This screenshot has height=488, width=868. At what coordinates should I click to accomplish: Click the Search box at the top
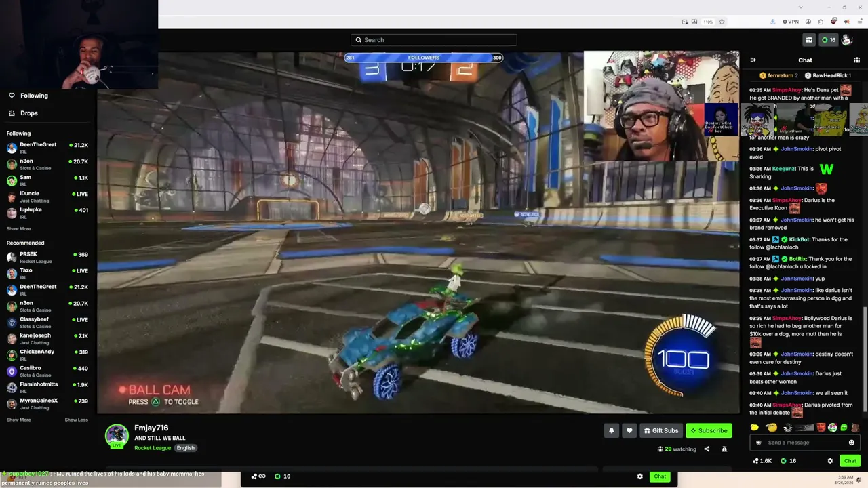(434, 40)
